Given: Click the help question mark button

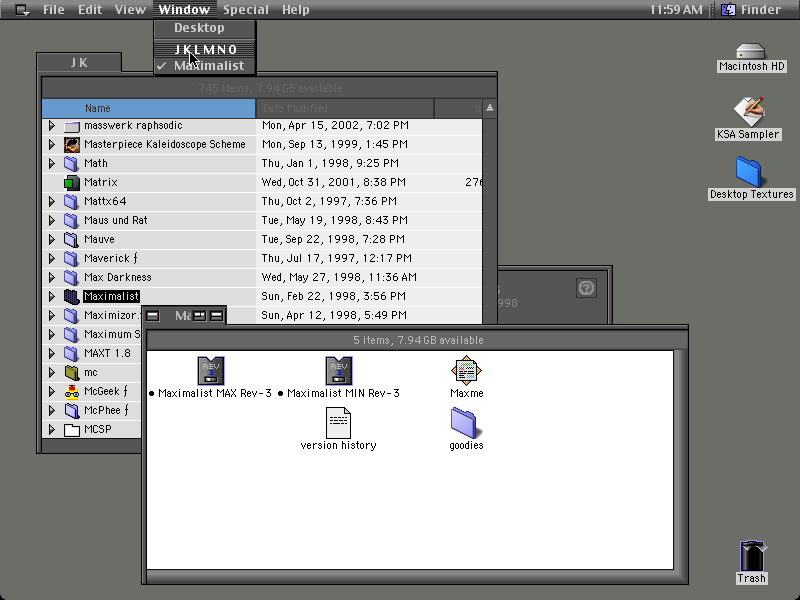Looking at the screenshot, I should [586, 288].
